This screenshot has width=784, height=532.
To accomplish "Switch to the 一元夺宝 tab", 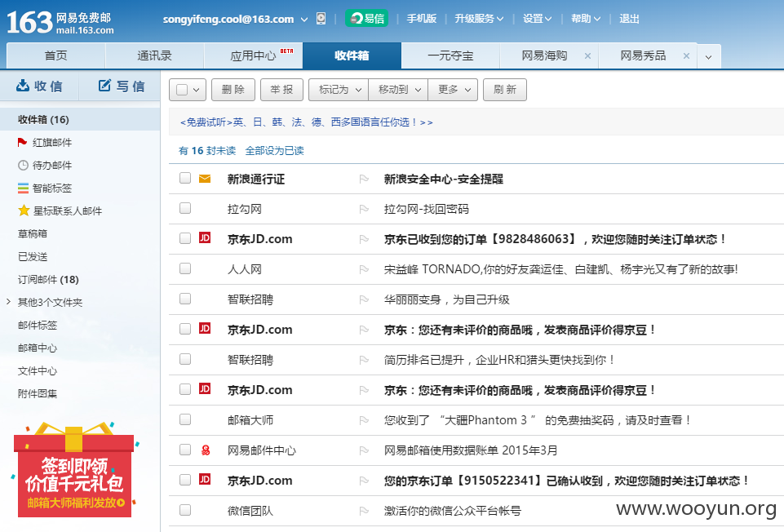I will (450, 55).
